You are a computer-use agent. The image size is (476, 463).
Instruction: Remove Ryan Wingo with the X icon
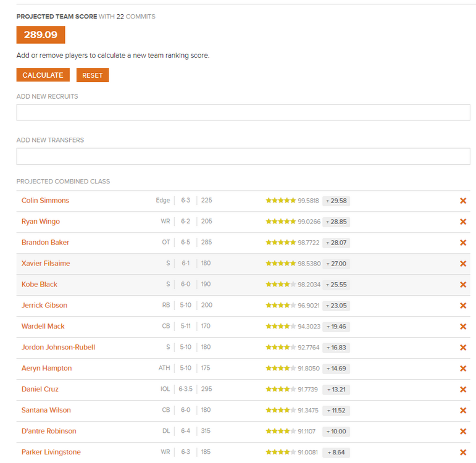[x=462, y=222]
